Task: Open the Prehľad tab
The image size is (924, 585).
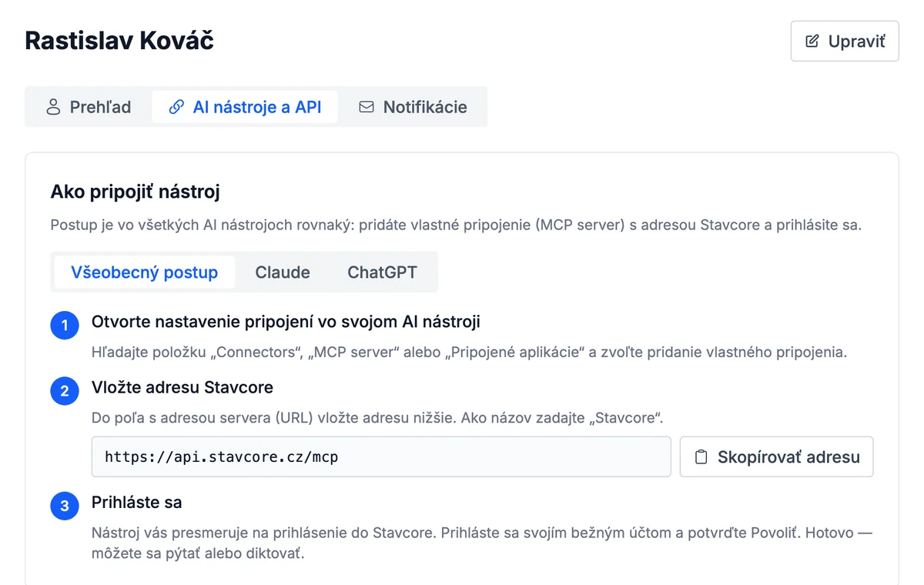Action: coord(89,107)
